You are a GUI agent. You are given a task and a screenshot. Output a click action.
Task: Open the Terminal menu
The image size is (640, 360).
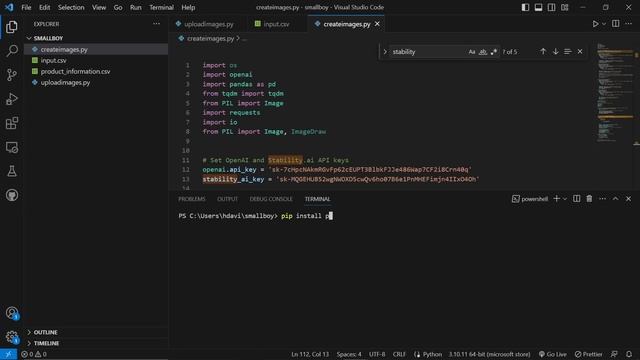click(161, 7)
